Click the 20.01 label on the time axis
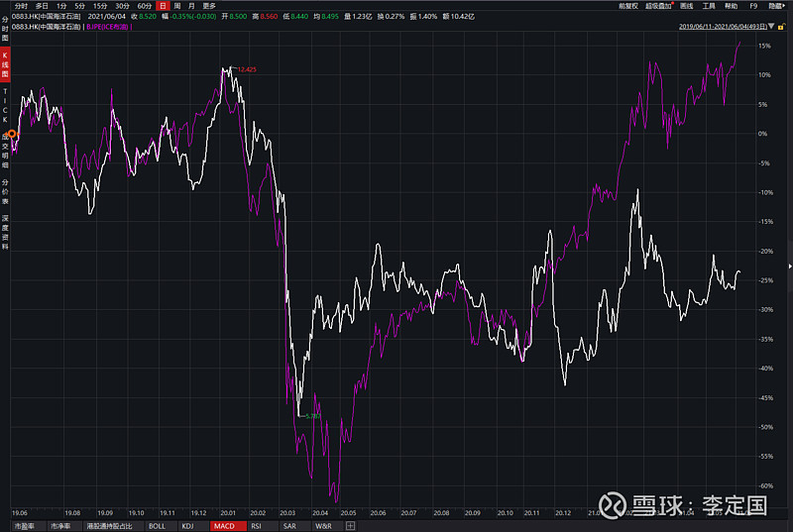 [x=228, y=513]
